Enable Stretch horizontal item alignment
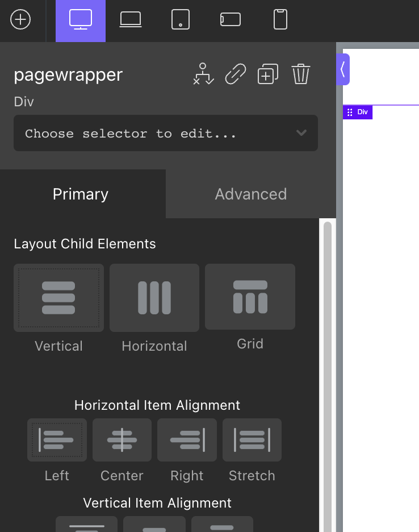The width and height of the screenshot is (419, 532). coord(252,440)
